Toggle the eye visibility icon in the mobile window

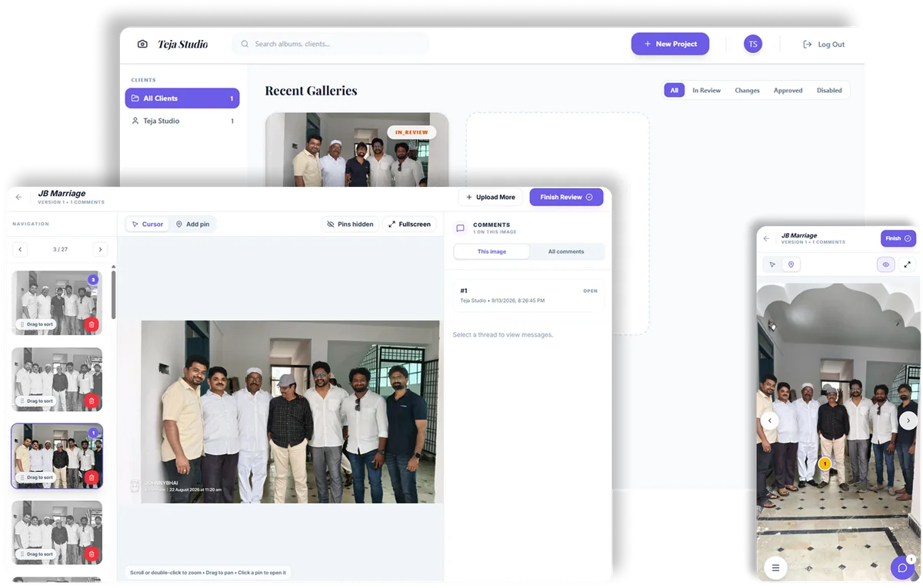pos(886,264)
